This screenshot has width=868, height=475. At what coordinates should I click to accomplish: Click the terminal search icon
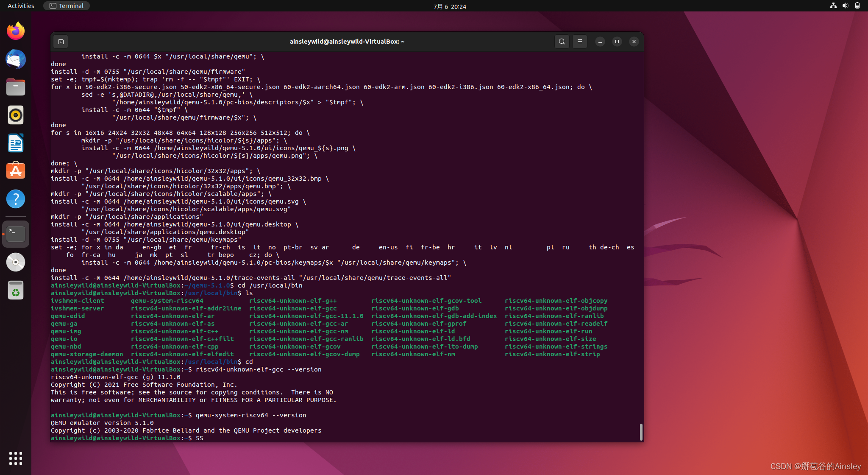pyautogui.click(x=562, y=42)
